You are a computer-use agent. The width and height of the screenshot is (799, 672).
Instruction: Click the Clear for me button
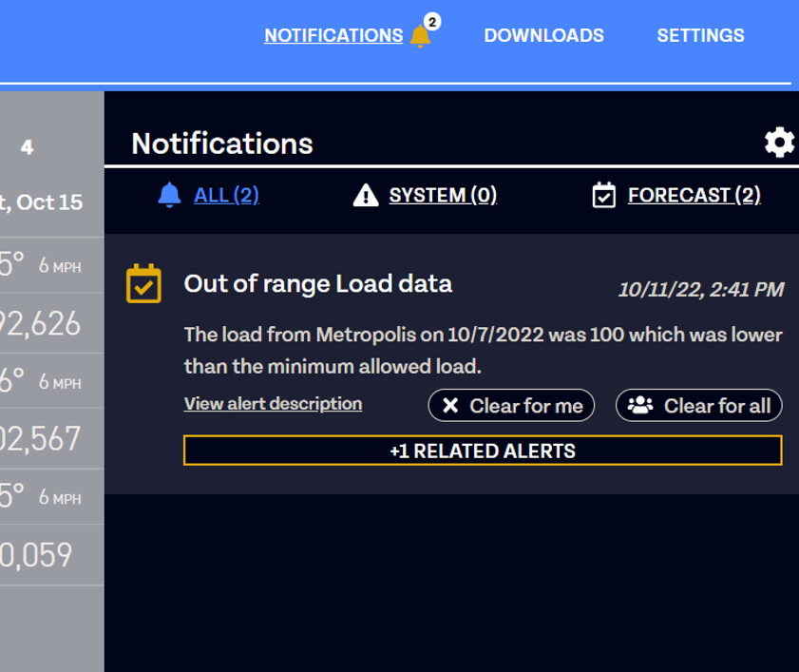tap(511, 405)
